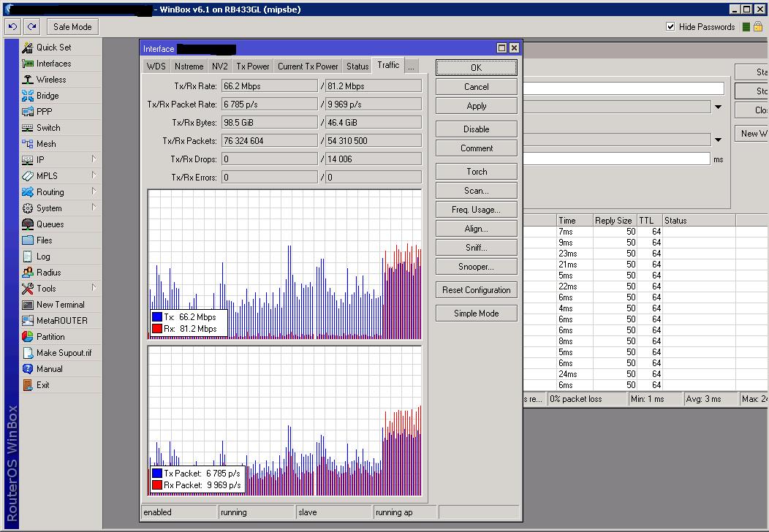
Task: Click the Reset Configuration button
Action: pos(477,290)
